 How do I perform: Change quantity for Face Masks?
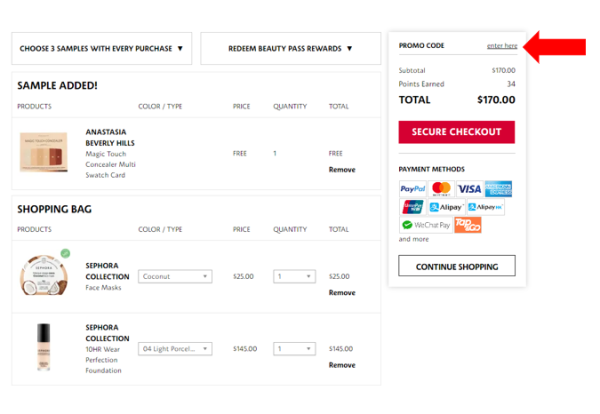(294, 276)
